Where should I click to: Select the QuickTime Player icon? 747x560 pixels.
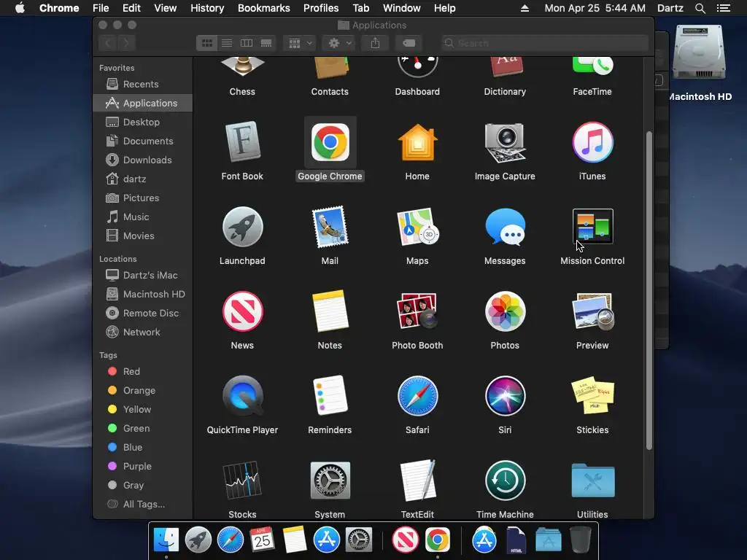(x=242, y=396)
